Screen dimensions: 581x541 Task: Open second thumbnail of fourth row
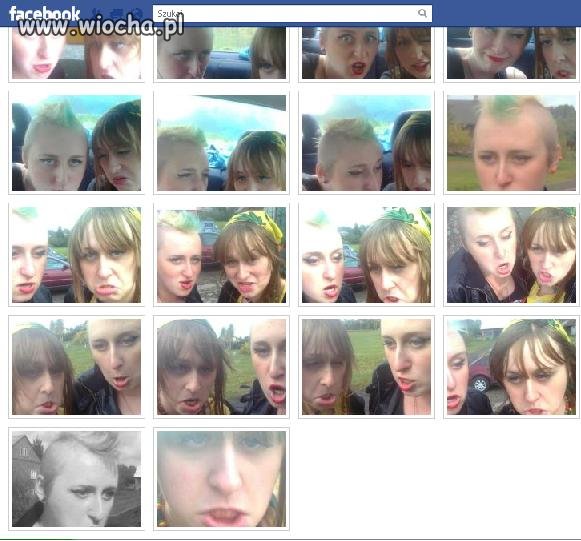(221, 366)
